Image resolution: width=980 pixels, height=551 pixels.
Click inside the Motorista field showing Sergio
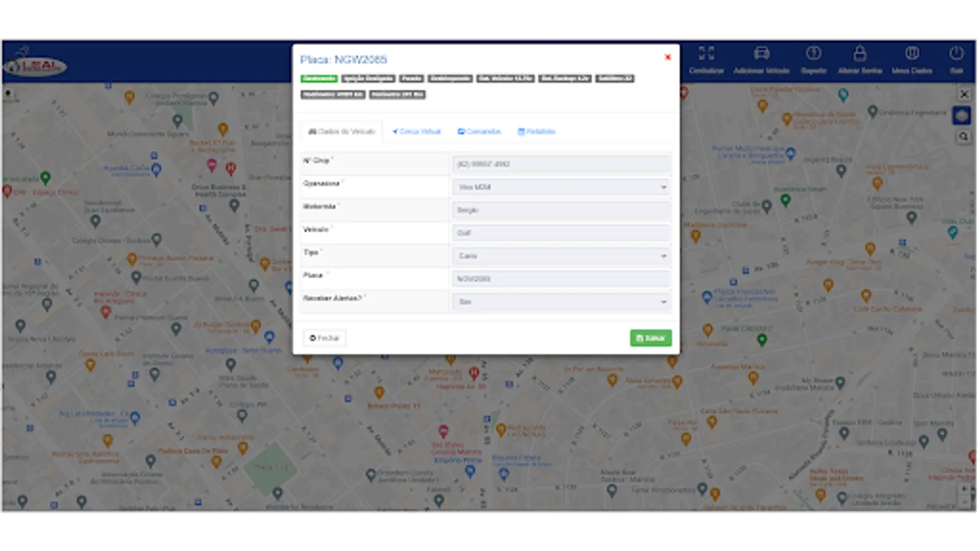(x=560, y=209)
